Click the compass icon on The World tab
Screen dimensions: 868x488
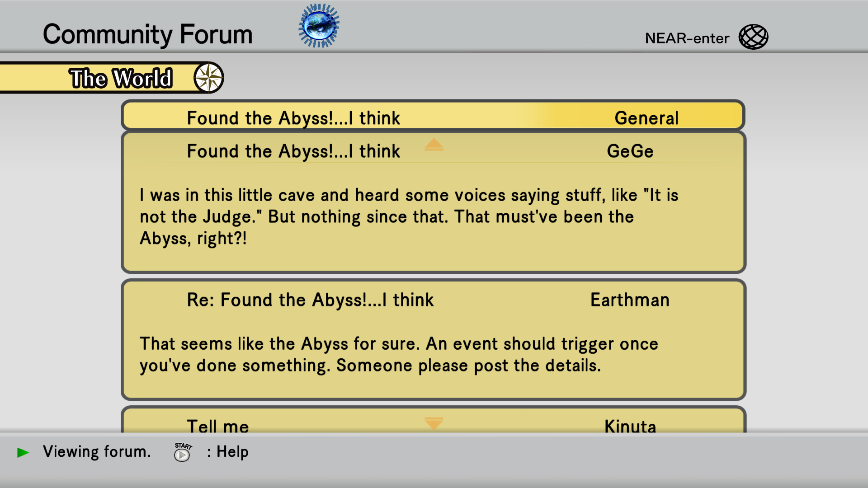[x=209, y=78]
